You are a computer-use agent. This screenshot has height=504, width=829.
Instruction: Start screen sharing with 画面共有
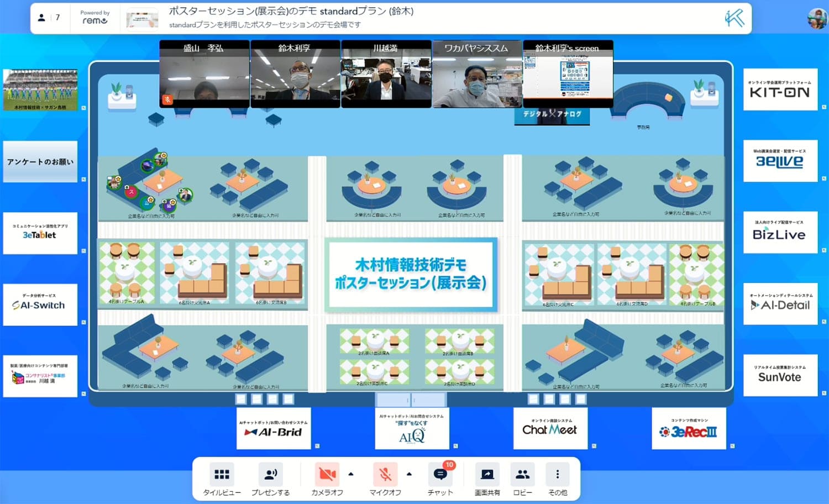coord(487,480)
